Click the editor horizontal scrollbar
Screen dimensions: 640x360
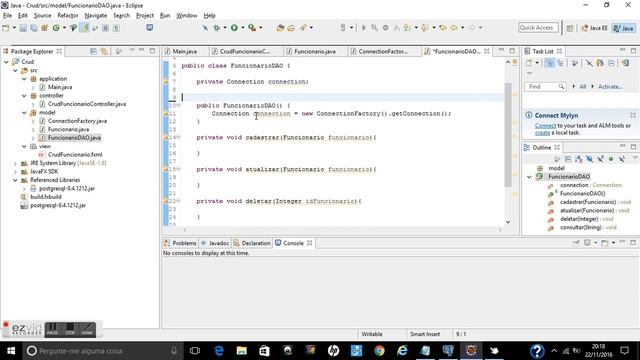click(342, 230)
